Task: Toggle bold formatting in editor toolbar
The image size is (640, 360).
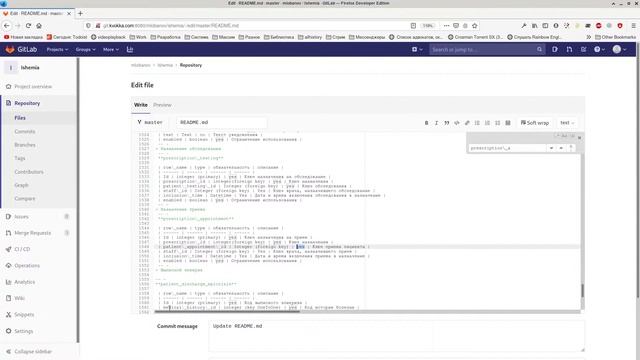Action: 427,123
